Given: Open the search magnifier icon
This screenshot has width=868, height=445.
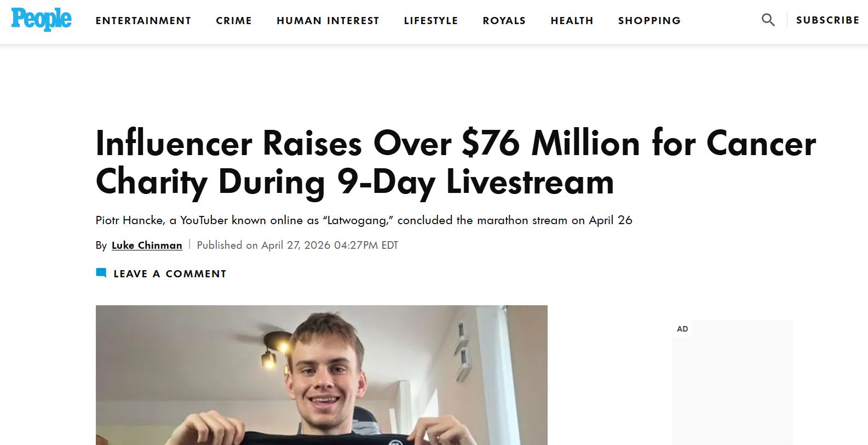Looking at the screenshot, I should pos(768,20).
